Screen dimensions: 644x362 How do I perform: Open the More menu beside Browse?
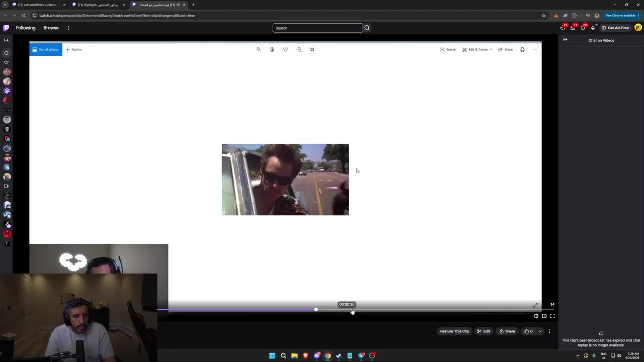click(x=68, y=28)
